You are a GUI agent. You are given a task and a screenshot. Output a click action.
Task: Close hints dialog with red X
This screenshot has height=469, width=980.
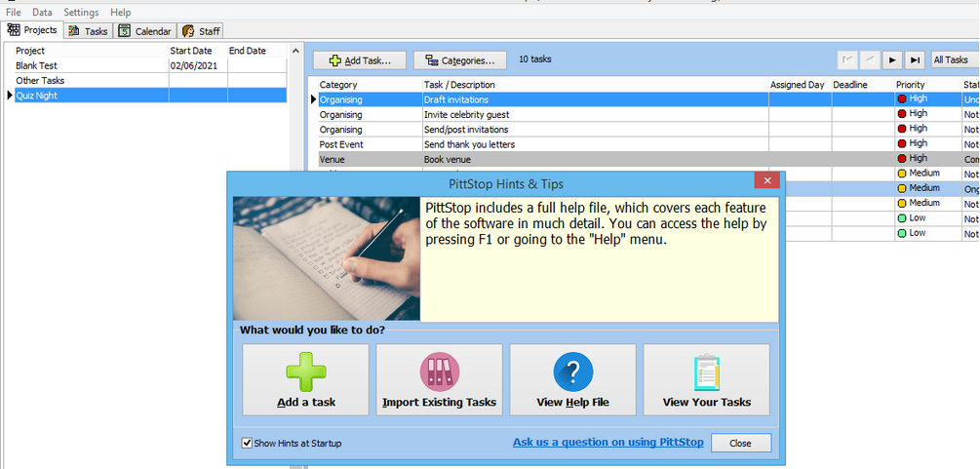point(766,180)
